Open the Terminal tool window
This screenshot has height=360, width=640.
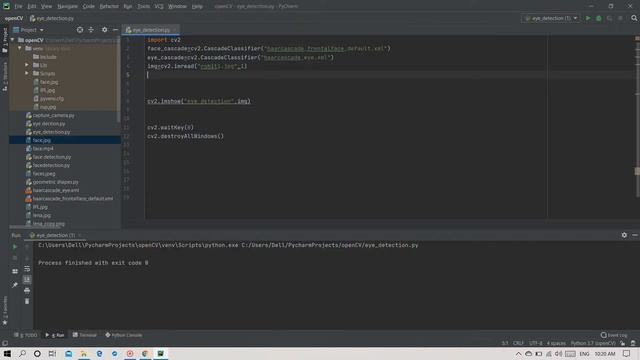(x=84, y=335)
